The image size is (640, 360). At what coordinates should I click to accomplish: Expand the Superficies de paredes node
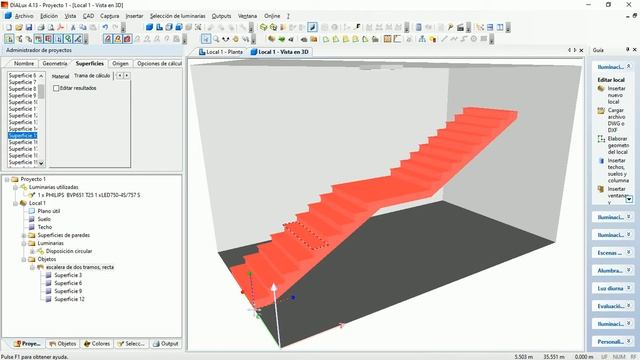click(x=24, y=236)
